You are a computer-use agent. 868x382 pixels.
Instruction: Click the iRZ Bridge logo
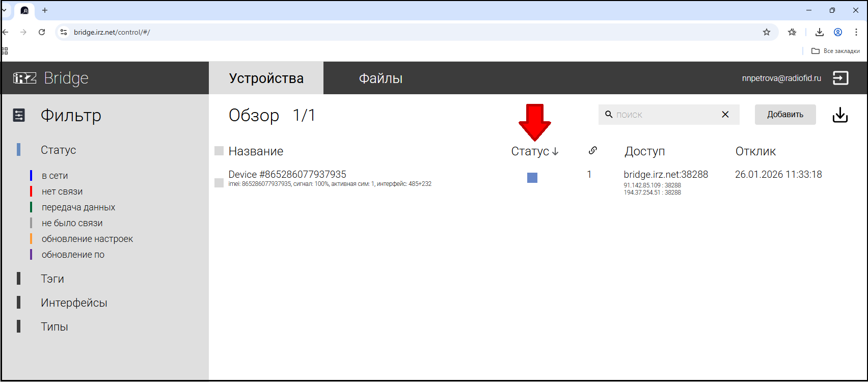tap(51, 78)
